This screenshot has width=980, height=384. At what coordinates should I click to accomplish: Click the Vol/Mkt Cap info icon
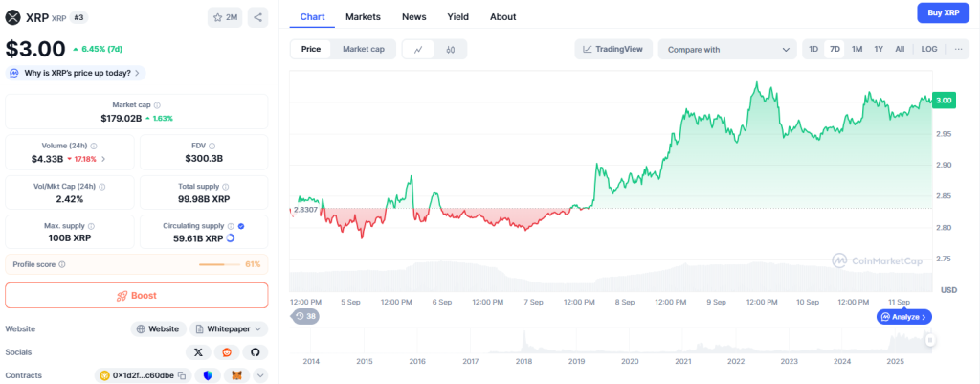(101, 187)
